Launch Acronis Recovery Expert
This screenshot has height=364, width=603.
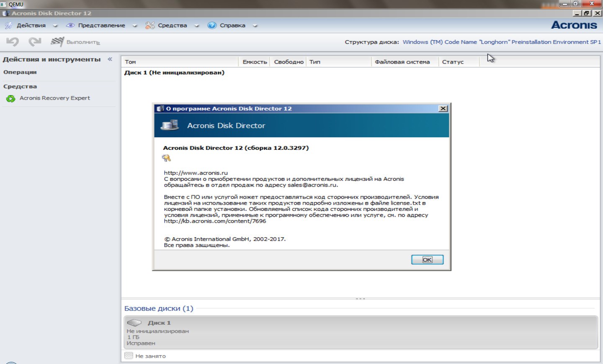[x=54, y=98]
